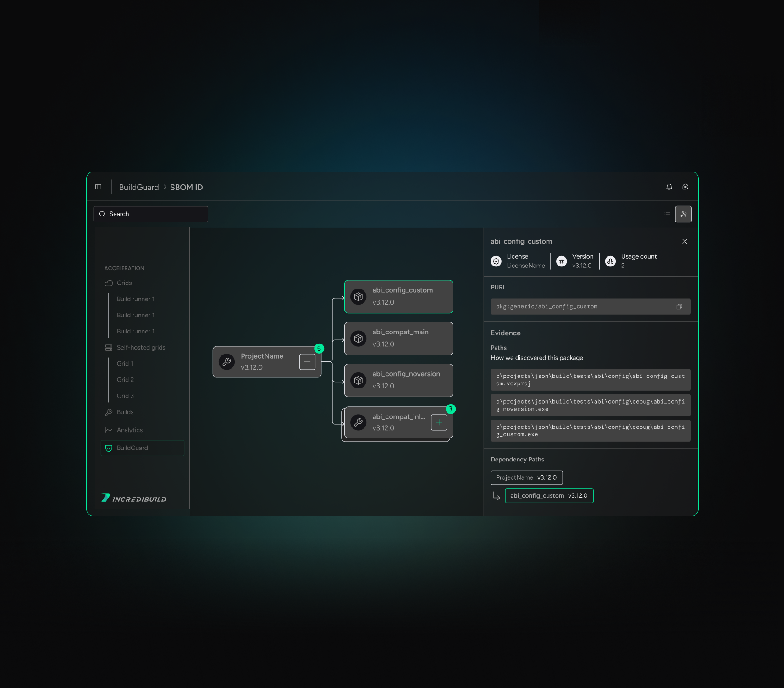The height and width of the screenshot is (688, 784).
Task: Click the Grids cloud icon
Action: tap(109, 283)
